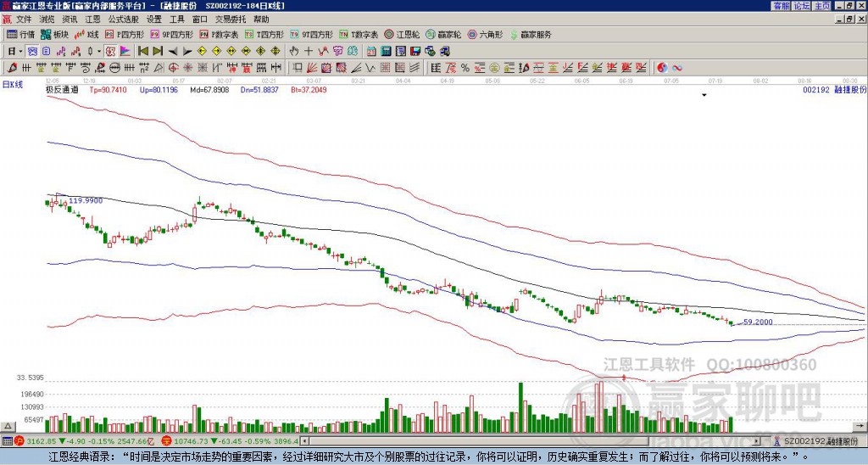Image resolution: width=868 pixels, height=465 pixels.
Task: Open the T四方形 tool
Action: pos(264,34)
